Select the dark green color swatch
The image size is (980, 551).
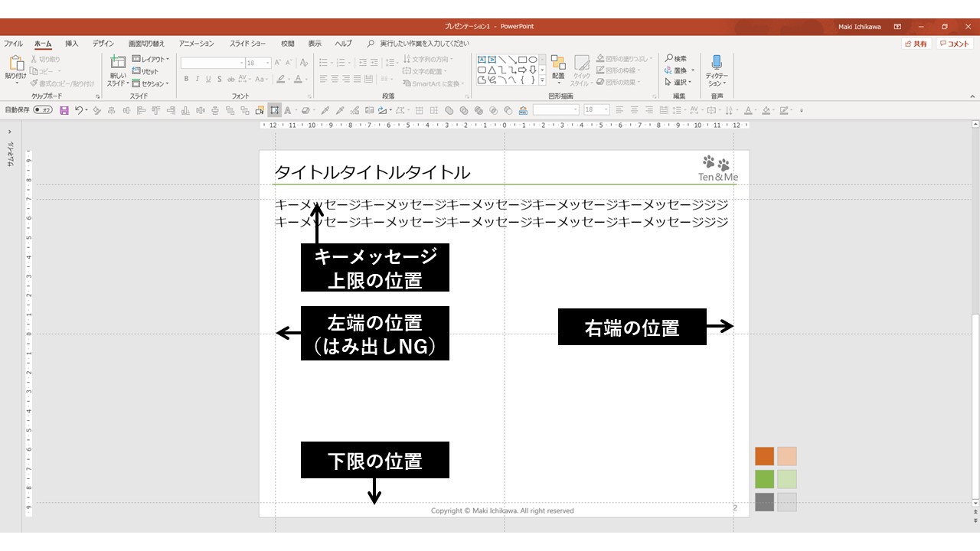764,479
